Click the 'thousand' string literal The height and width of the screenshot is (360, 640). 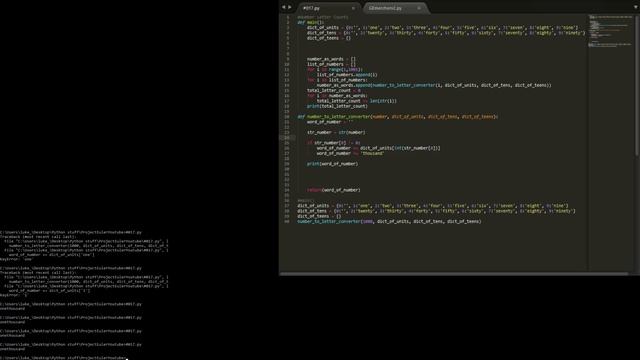coord(372,153)
